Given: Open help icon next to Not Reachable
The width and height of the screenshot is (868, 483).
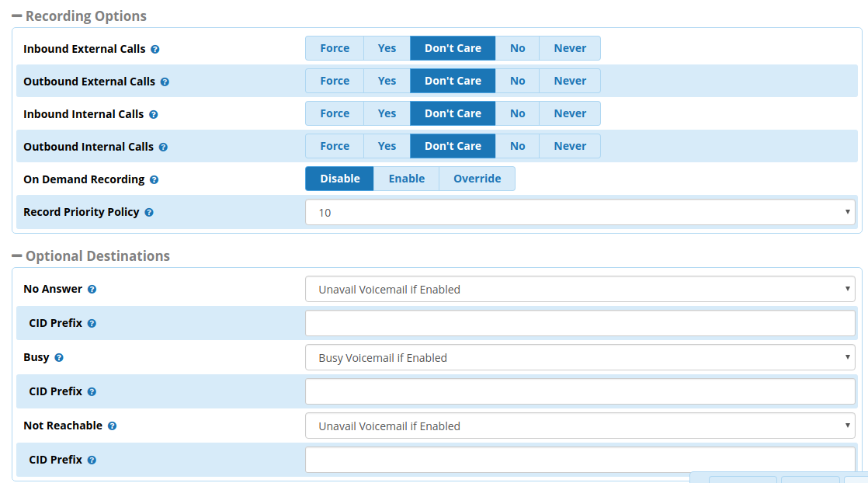Looking at the screenshot, I should 112,426.
